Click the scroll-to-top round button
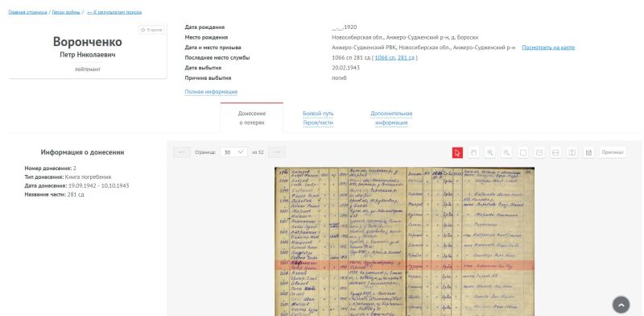Image resolution: width=644 pixels, height=316 pixels. pos(621,305)
